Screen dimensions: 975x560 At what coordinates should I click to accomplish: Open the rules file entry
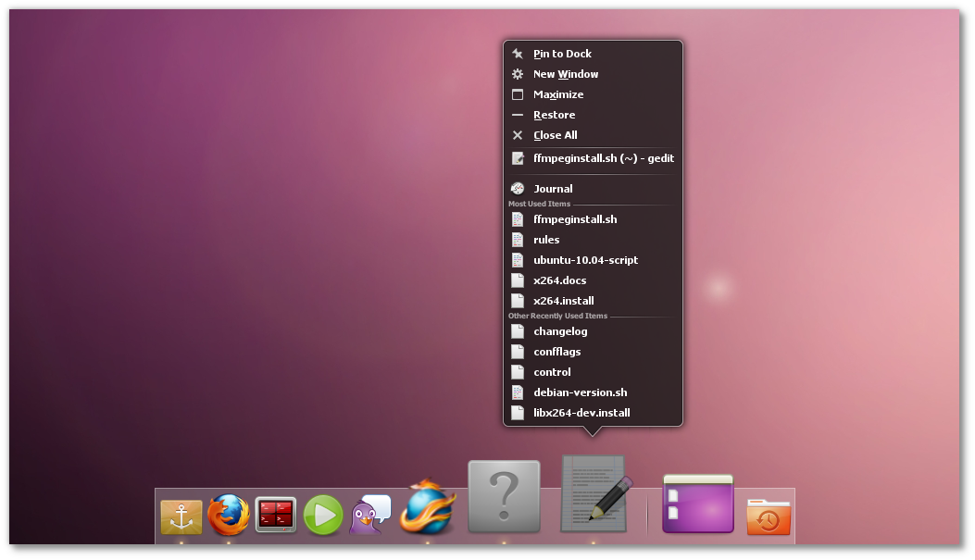pyautogui.click(x=546, y=239)
